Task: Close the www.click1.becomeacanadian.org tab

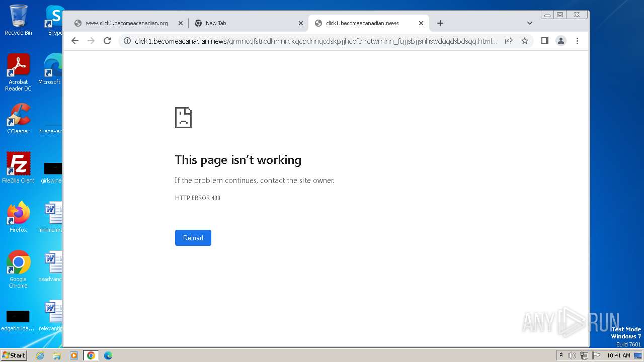Action: [x=181, y=23]
